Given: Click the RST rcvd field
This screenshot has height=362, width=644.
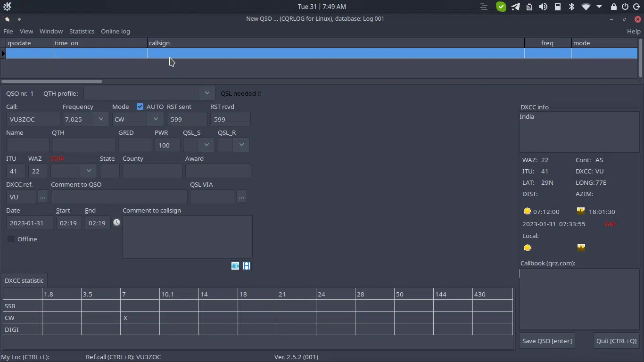Looking at the screenshot, I should click(x=230, y=119).
